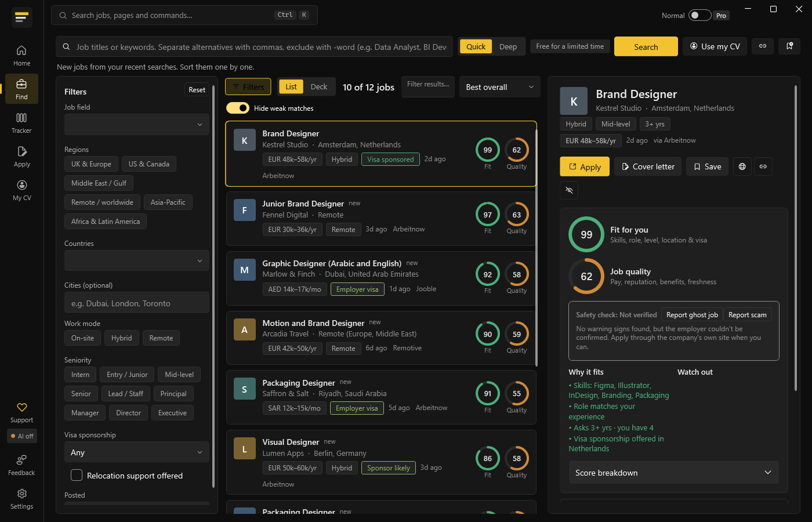Viewport: 812px width, 522px height.
Task: Copy the job link with the chain icon beside the globe
Action: point(763,166)
